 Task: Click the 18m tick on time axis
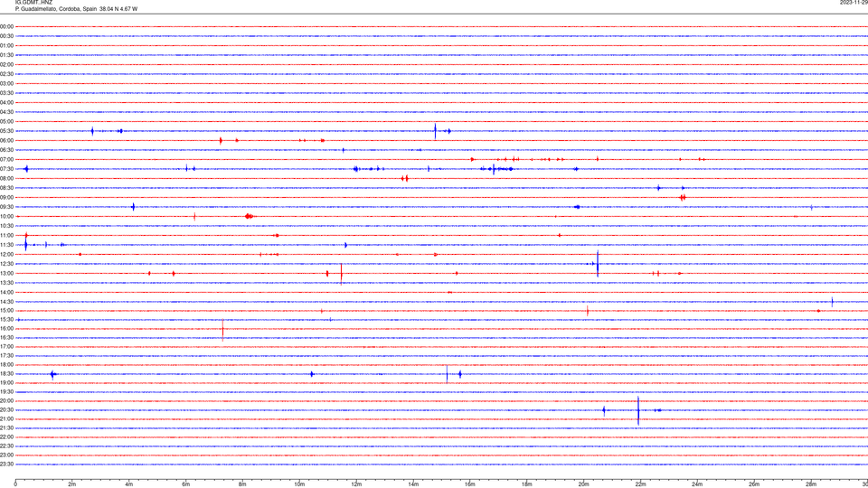click(x=527, y=484)
